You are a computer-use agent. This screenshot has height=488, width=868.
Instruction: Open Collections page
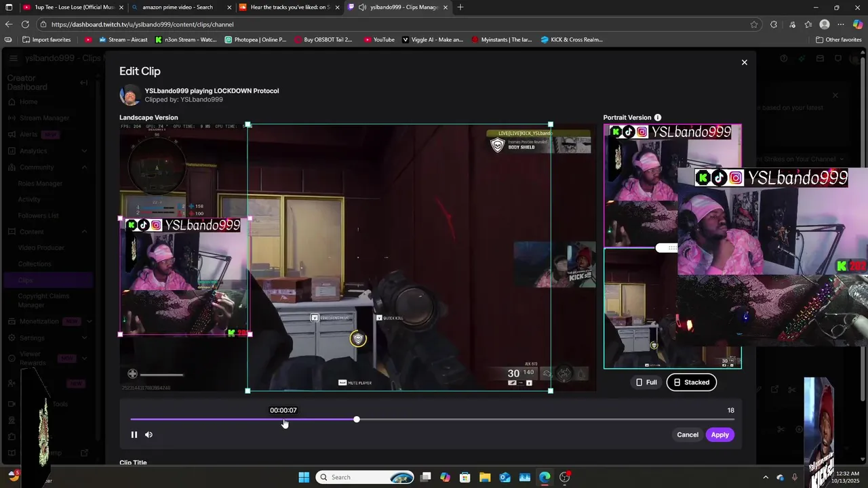coord(35,264)
